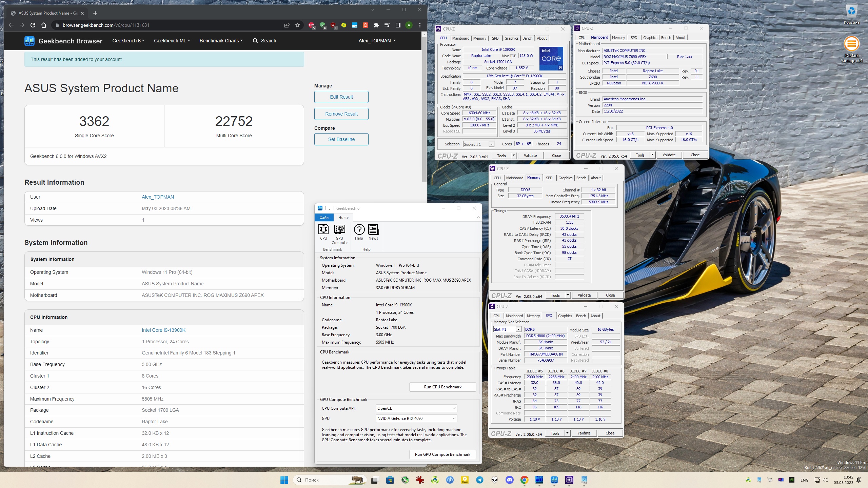Open Chrome profile avatar A
The height and width of the screenshot is (488, 868).
[409, 25]
